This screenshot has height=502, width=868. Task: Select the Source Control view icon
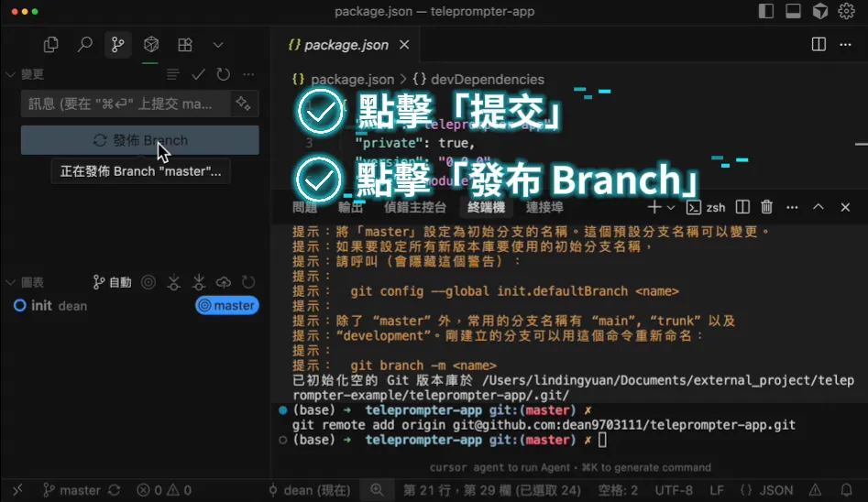click(x=118, y=44)
